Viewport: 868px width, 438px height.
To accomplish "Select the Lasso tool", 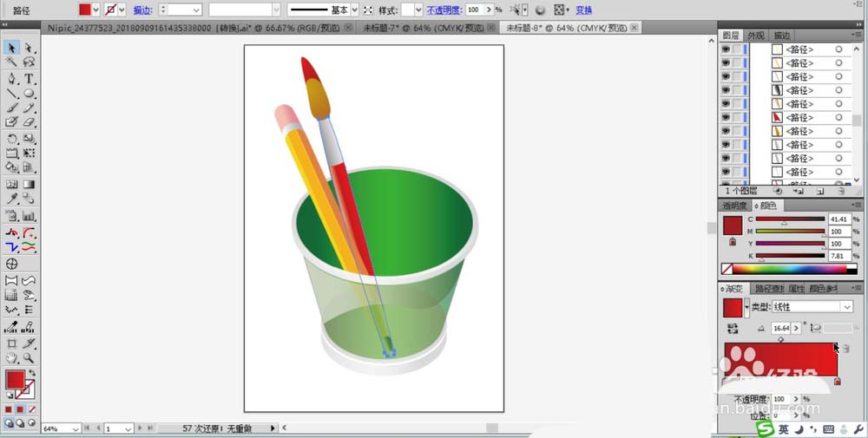I will 29,62.
